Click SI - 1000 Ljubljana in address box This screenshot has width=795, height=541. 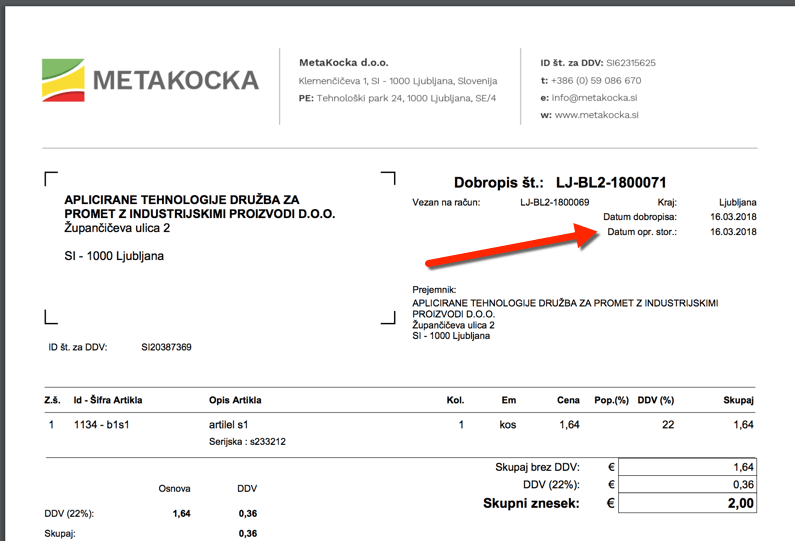pos(114,256)
